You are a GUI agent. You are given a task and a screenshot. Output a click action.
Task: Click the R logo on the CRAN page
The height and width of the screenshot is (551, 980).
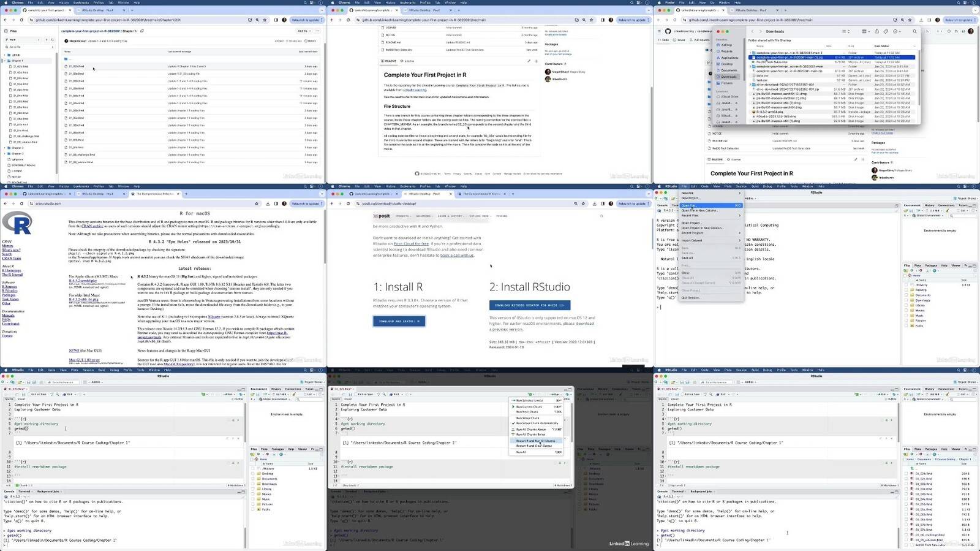tap(17, 223)
